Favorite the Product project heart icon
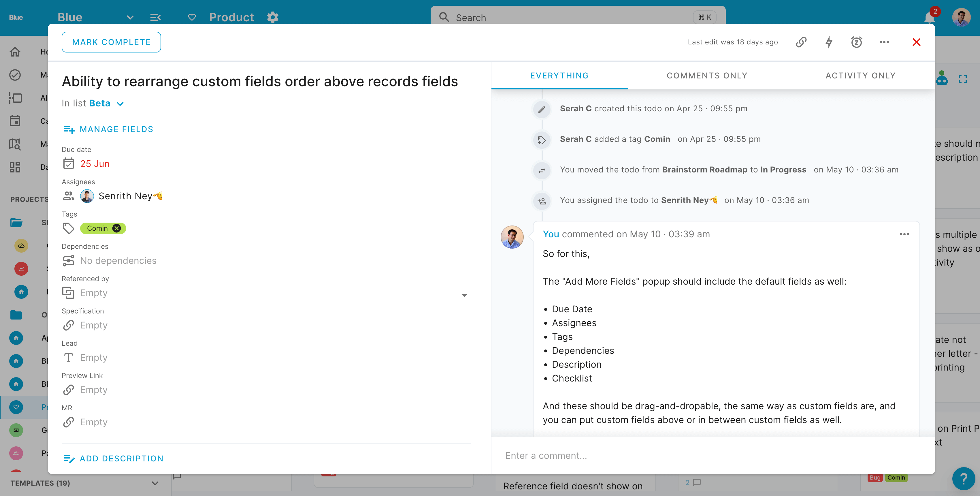This screenshot has width=980, height=496. click(x=192, y=18)
